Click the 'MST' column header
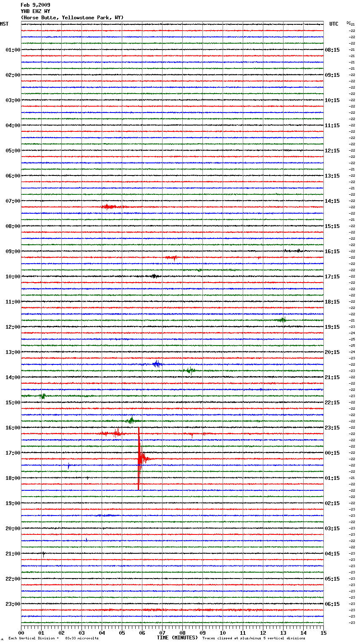 pyautogui.click(x=4, y=24)
